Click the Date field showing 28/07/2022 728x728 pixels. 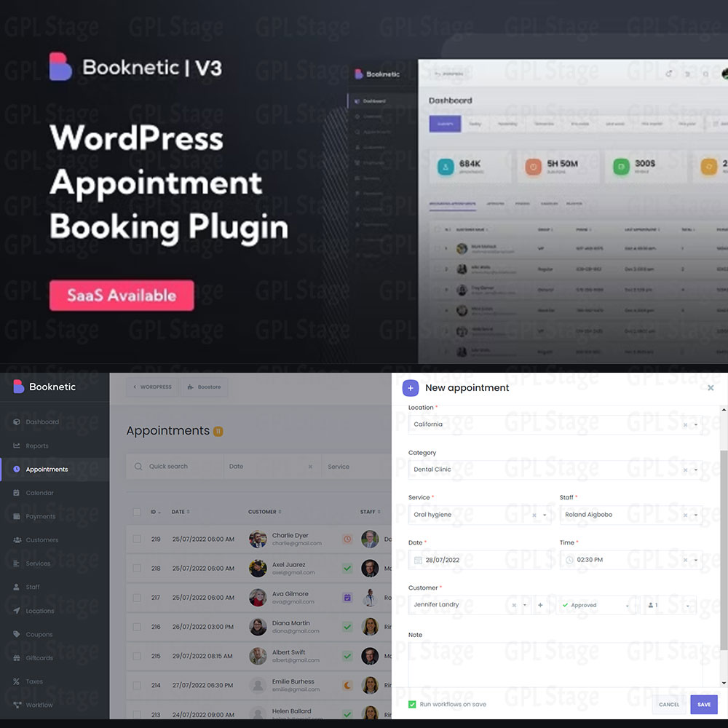tap(480, 559)
